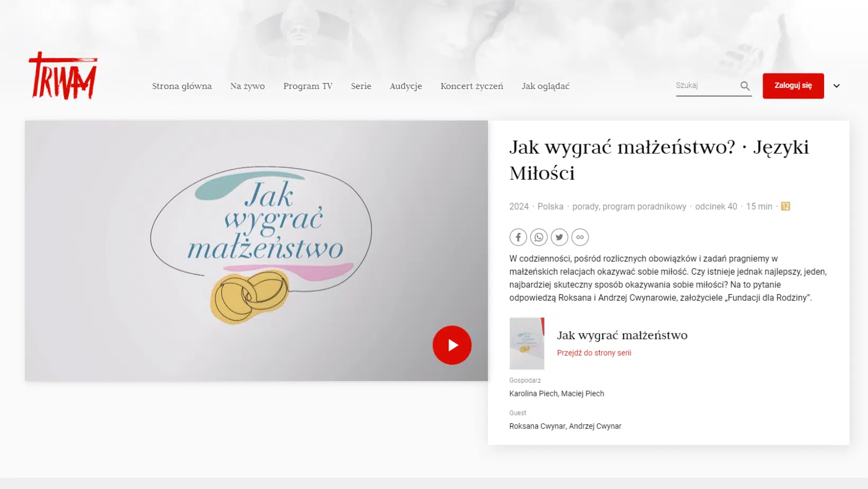
Task: Open the Serie menu item
Action: click(x=361, y=86)
